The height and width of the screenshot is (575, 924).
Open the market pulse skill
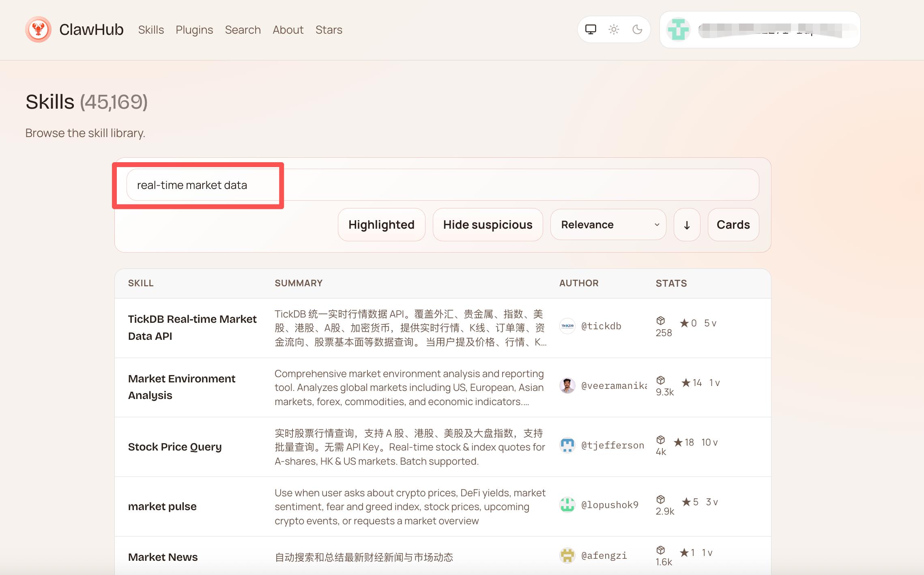click(x=162, y=506)
